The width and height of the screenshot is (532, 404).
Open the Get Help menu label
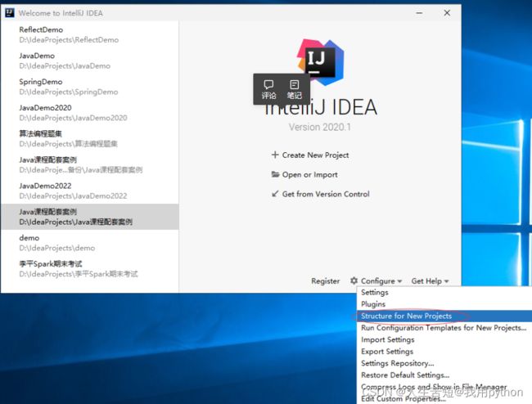[x=426, y=281]
